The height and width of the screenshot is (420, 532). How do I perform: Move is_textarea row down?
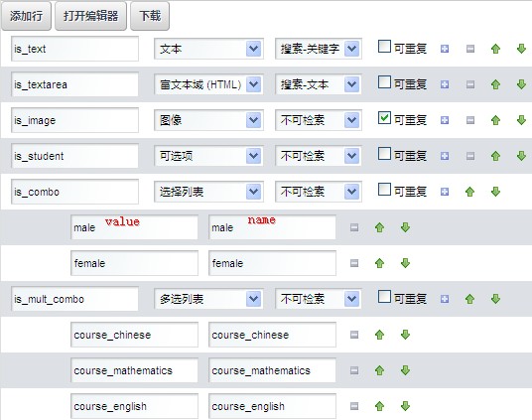521,84
